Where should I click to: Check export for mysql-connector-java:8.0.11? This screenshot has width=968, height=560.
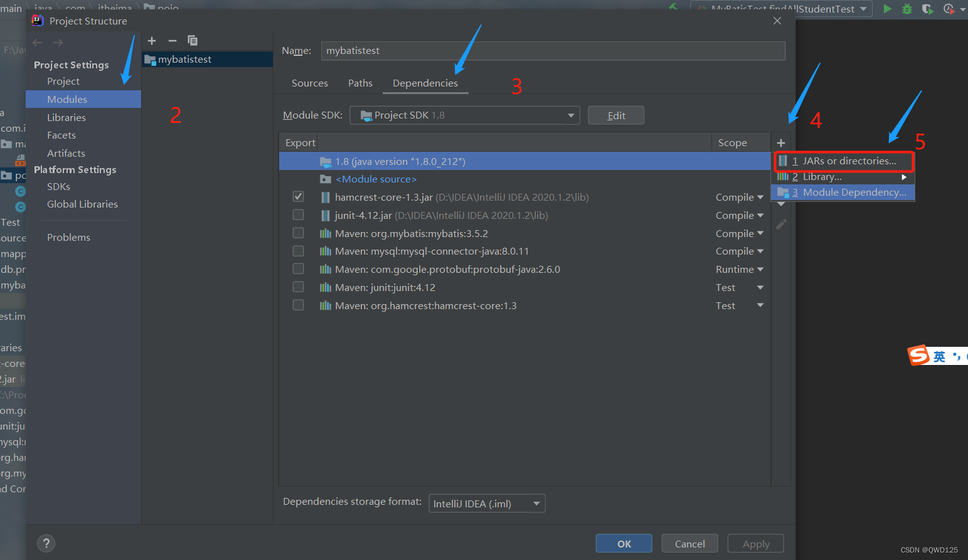(299, 251)
